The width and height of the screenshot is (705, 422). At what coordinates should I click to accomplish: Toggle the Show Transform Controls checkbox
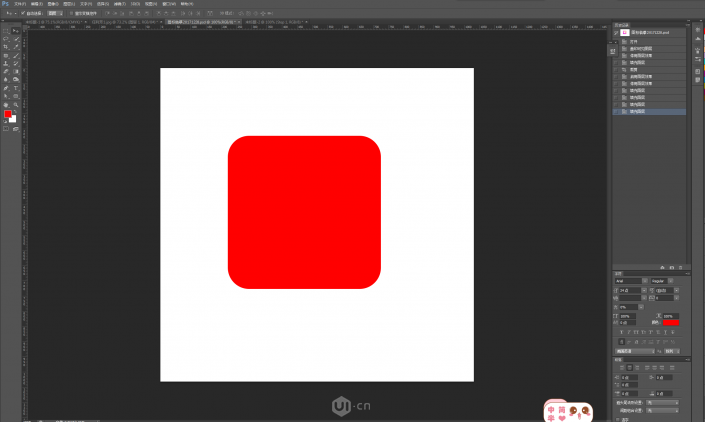72,13
